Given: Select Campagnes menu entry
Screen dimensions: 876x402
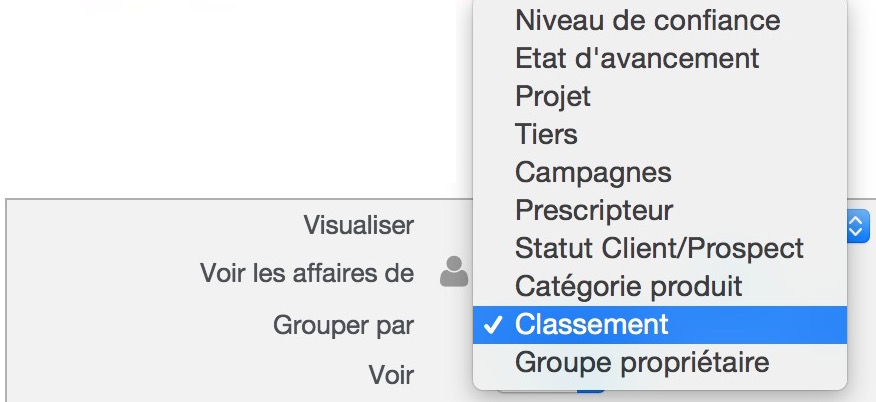Looking at the screenshot, I should [660, 173].
